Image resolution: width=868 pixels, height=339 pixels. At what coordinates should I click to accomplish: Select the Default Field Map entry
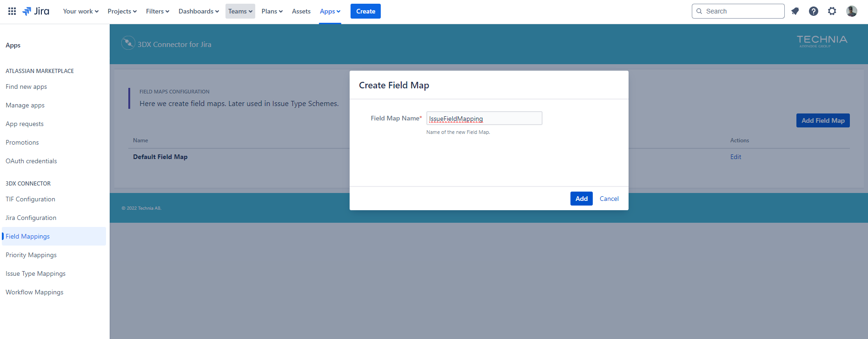[160, 157]
